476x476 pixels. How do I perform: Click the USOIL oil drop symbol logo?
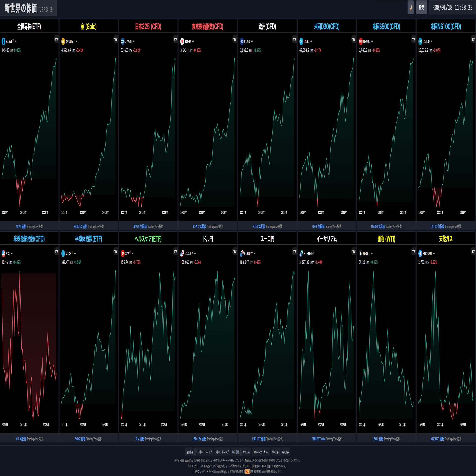click(361, 254)
